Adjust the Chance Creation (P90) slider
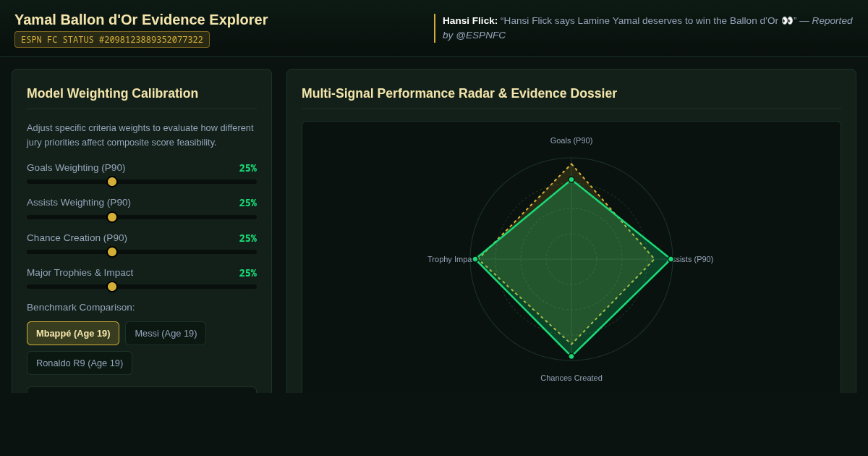 (142, 252)
